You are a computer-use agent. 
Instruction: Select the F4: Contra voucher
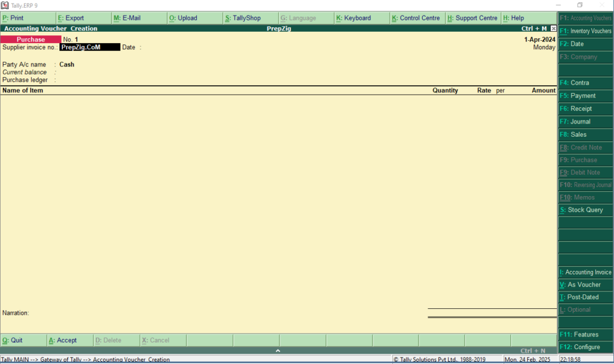(585, 83)
